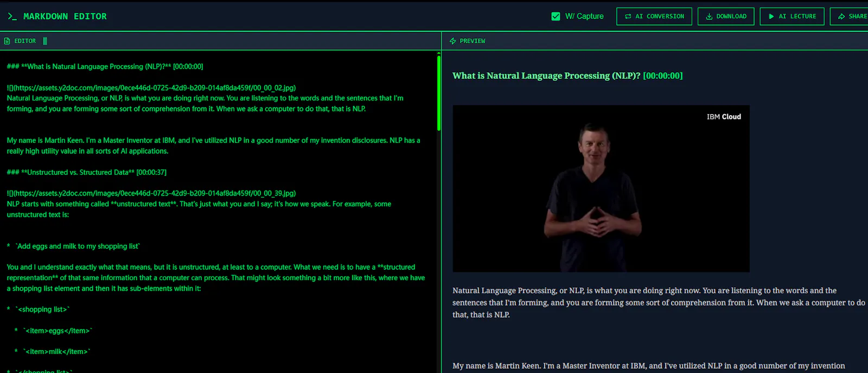
Task: Click the editor paragraph starting 'NLP starts with something'
Action: click(199, 209)
